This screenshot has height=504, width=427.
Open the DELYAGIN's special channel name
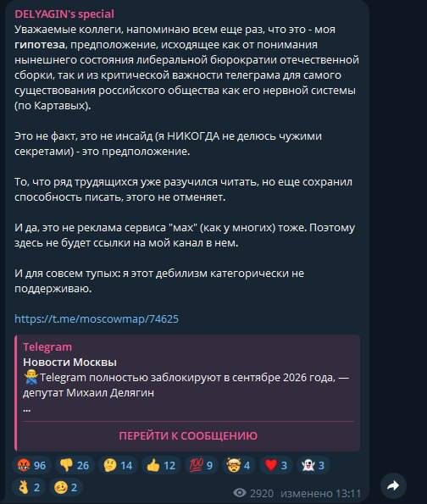coord(64,14)
